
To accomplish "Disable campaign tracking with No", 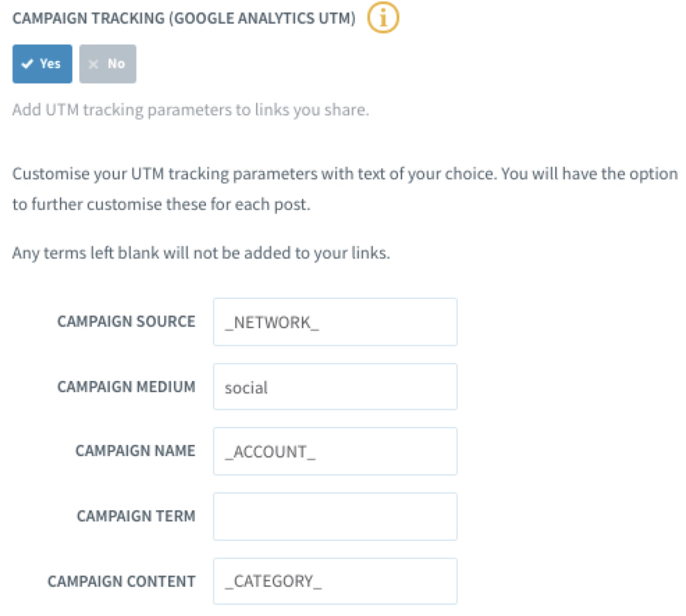I will pos(108,64).
